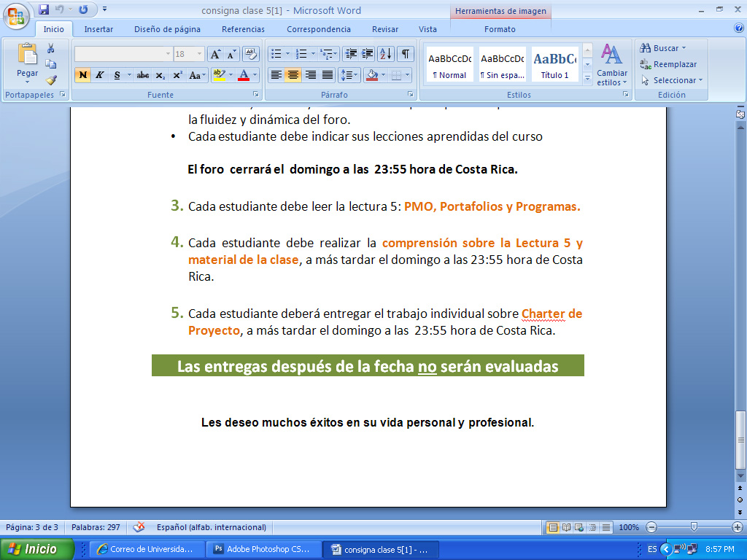
Task: Click the font color red A swatch
Action: click(244, 75)
